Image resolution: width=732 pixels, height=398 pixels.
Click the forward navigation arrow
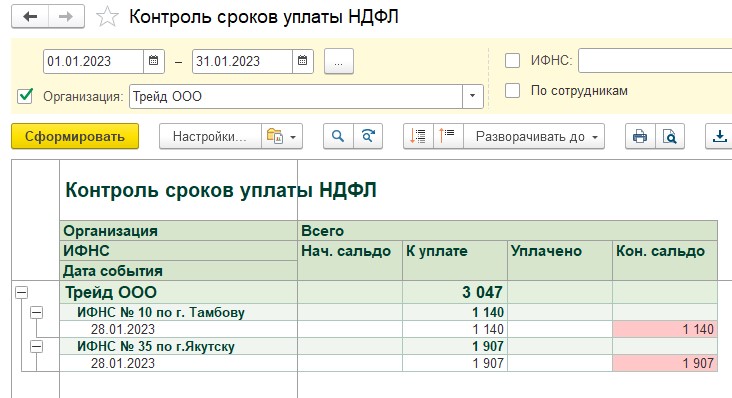point(66,17)
